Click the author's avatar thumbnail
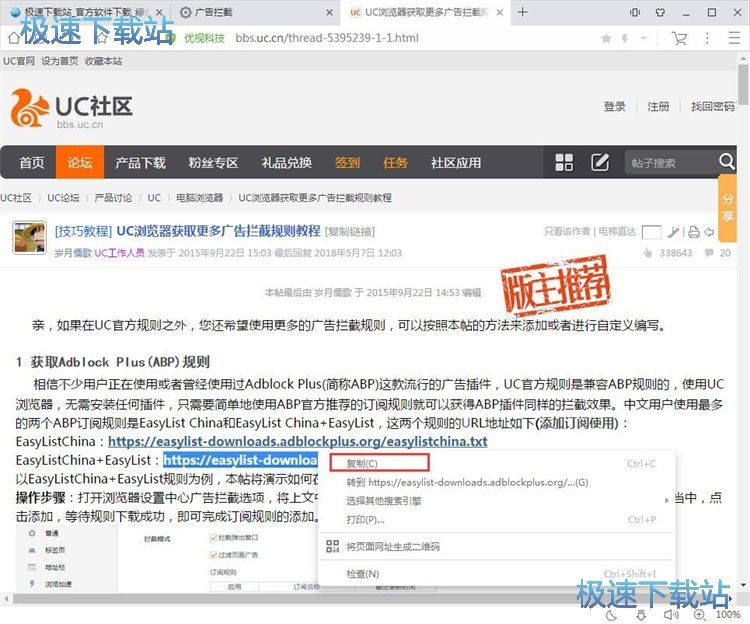 (29, 237)
